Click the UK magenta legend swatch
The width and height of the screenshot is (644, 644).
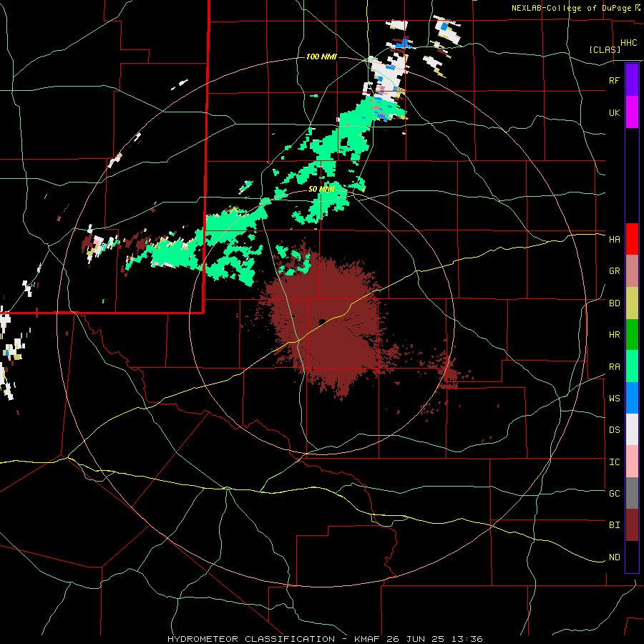pyautogui.click(x=632, y=112)
